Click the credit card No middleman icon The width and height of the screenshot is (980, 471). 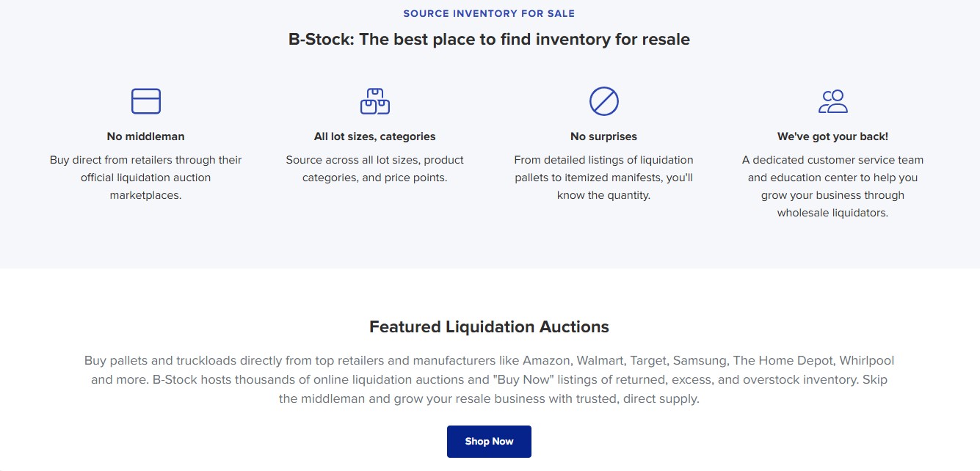[145, 101]
